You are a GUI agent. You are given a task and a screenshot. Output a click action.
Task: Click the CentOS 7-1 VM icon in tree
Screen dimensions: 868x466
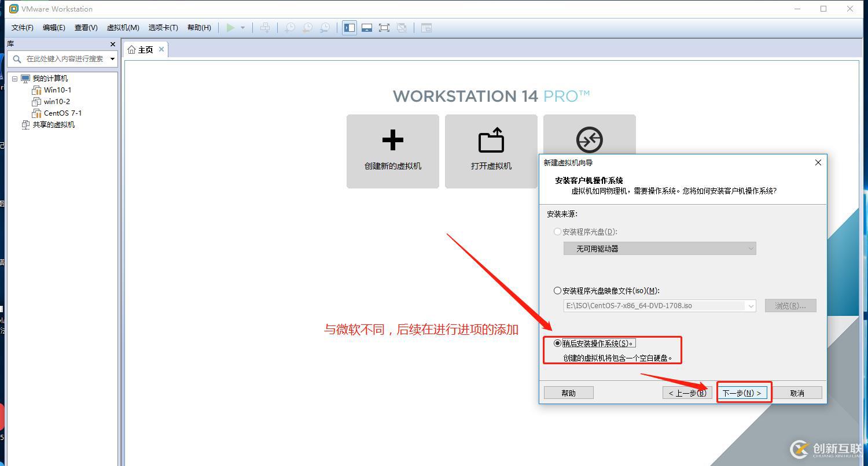pyautogui.click(x=36, y=113)
